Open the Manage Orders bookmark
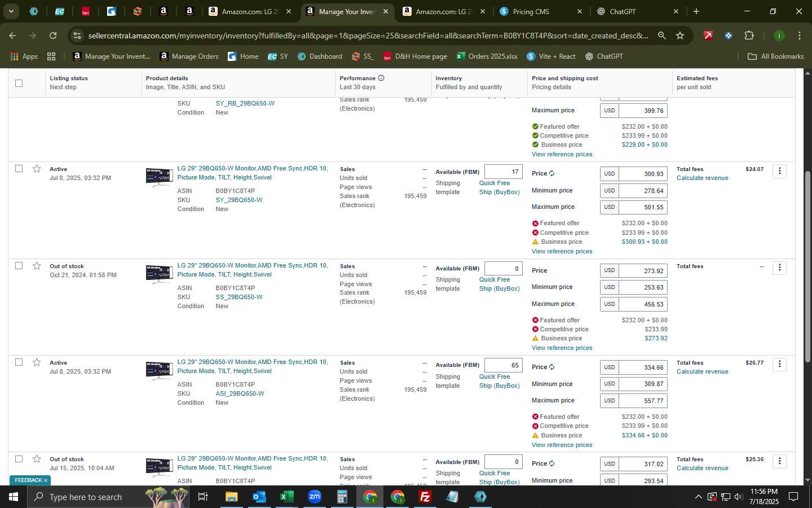The height and width of the screenshot is (508, 812). point(189,56)
